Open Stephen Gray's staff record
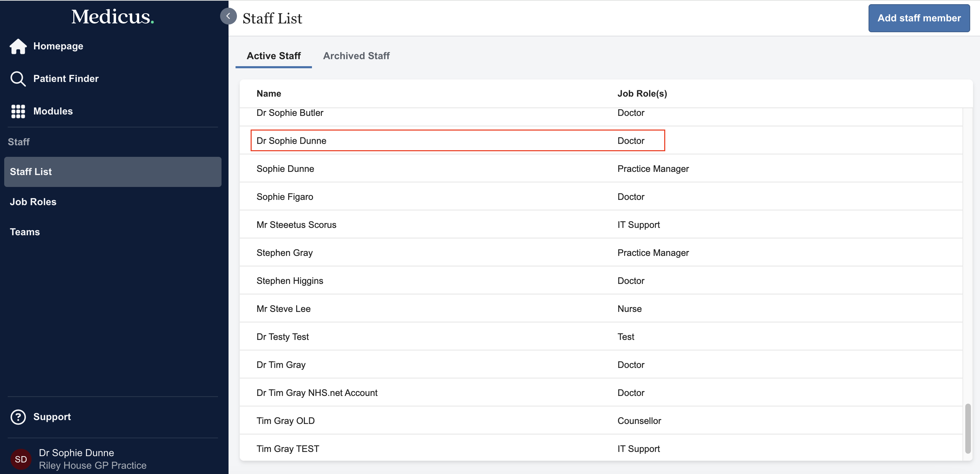The height and width of the screenshot is (474, 980). (x=285, y=253)
